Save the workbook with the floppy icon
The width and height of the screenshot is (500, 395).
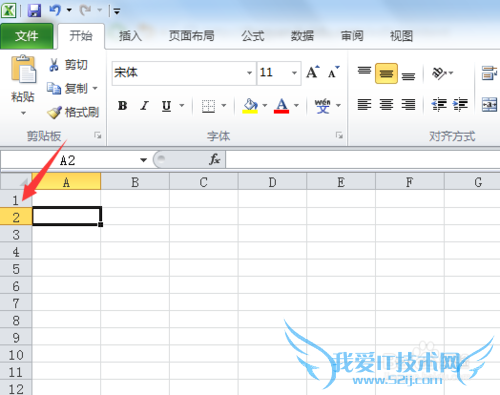(x=34, y=11)
